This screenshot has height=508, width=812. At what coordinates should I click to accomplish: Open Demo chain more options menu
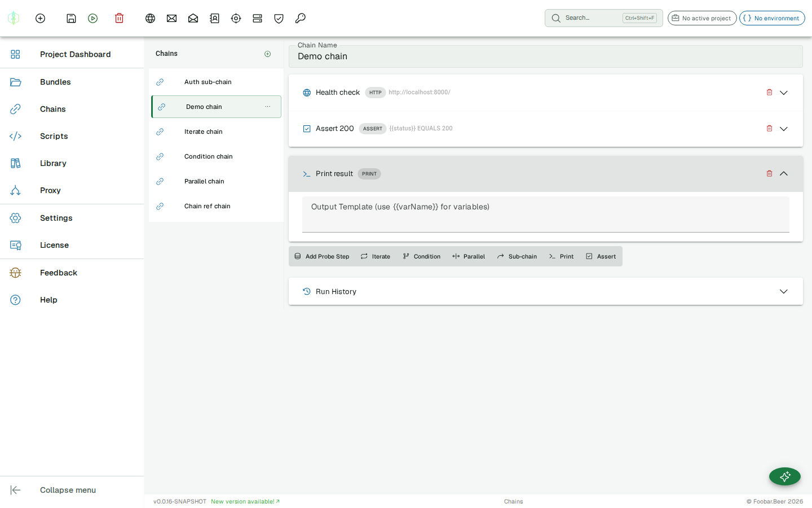click(x=268, y=107)
